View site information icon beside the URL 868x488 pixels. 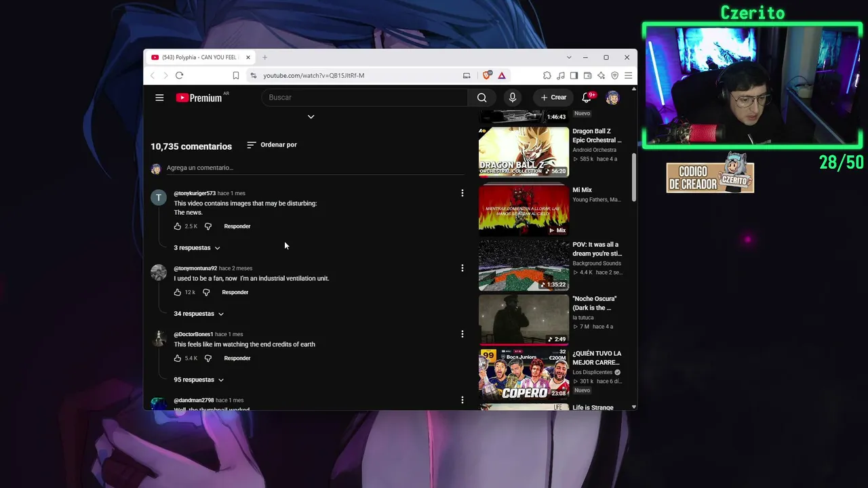(x=254, y=75)
